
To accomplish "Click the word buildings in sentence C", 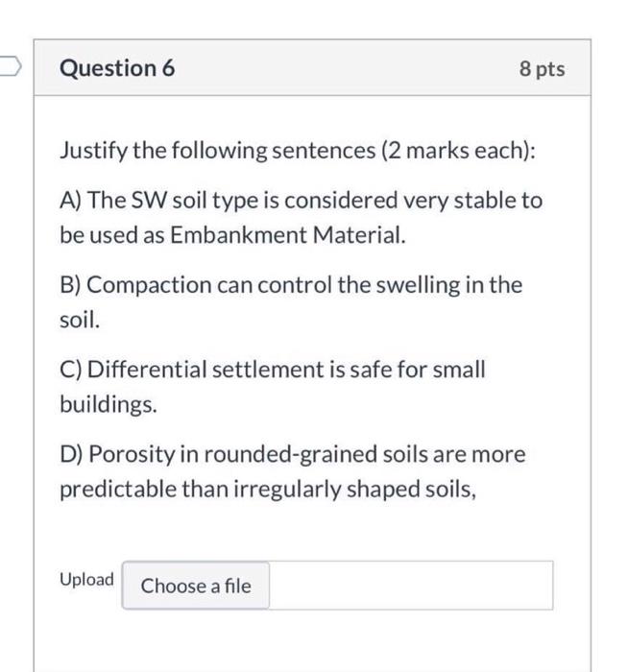I will (109, 404).
